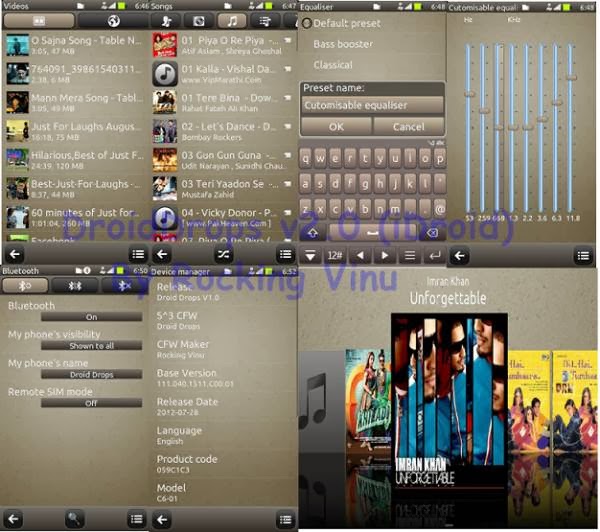The height and width of the screenshot is (532, 600).
Task: Open the paired devices Bluetooth tab
Action: 75,286
